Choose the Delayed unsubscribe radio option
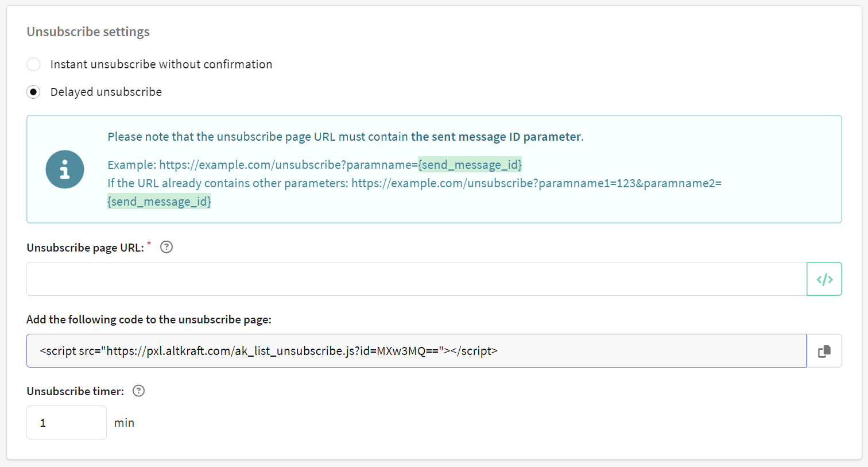 point(34,92)
